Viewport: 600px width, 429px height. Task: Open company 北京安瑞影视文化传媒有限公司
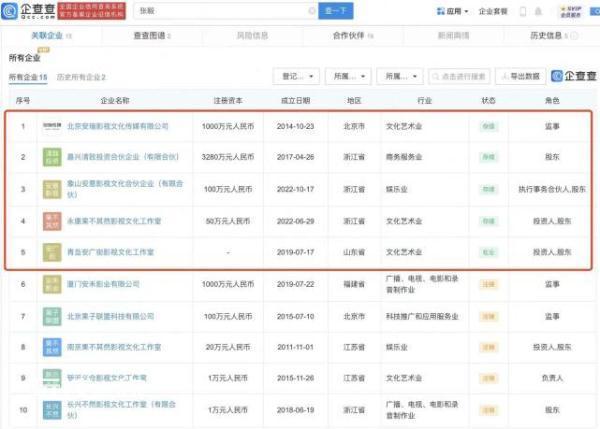pos(118,126)
